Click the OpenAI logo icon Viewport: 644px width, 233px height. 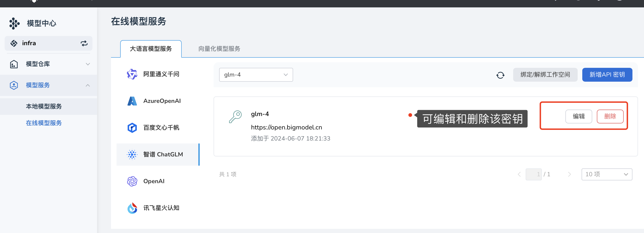pos(132,181)
